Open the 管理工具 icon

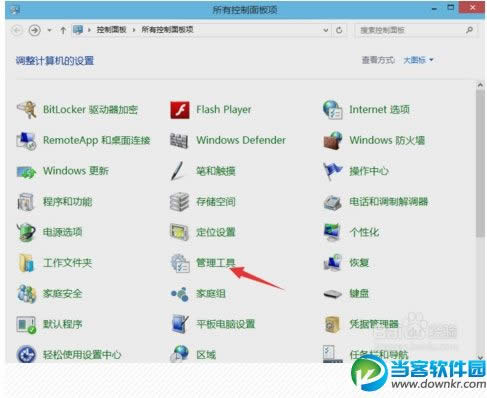click(180, 263)
